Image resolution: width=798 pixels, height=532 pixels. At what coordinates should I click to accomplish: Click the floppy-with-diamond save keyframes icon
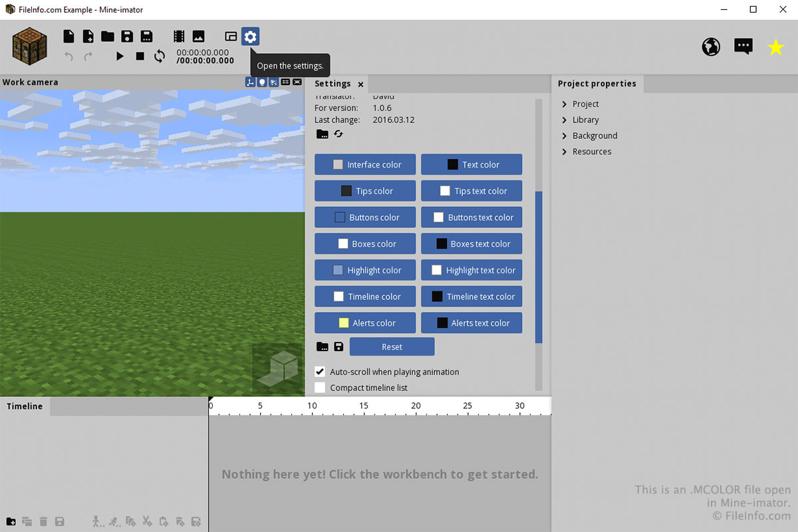coord(196,521)
